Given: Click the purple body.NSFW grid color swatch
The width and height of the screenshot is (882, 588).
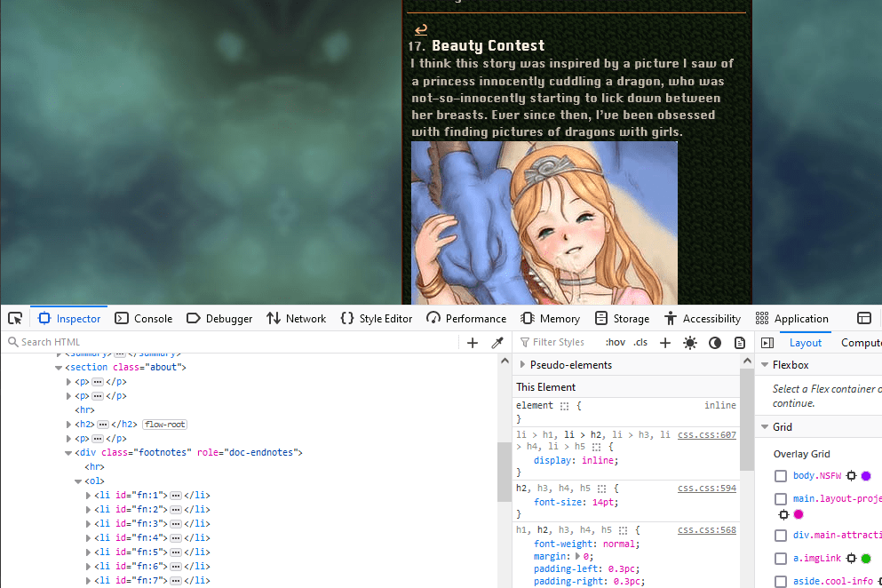Looking at the screenshot, I should (865, 476).
